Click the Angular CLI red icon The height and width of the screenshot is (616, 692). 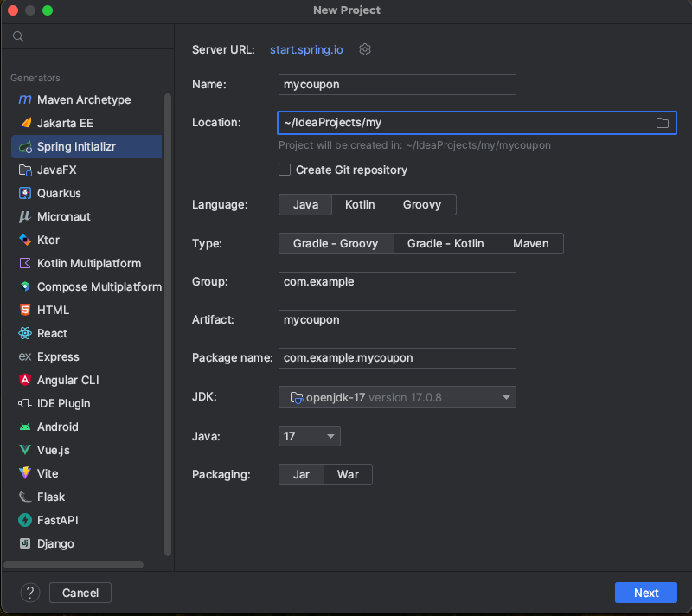click(x=25, y=380)
